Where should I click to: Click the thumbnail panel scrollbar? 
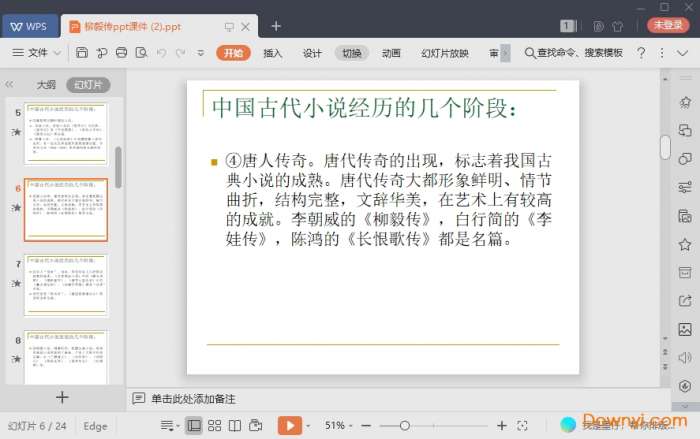118,167
